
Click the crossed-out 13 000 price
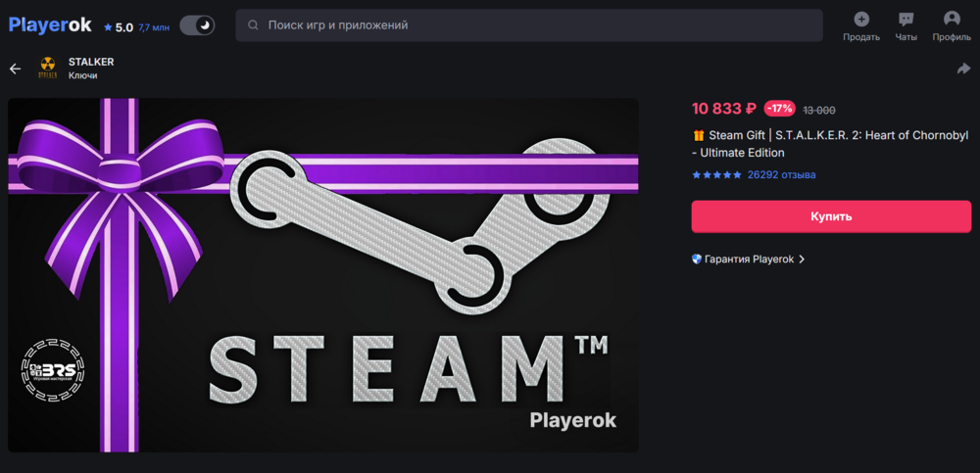[x=818, y=110]
